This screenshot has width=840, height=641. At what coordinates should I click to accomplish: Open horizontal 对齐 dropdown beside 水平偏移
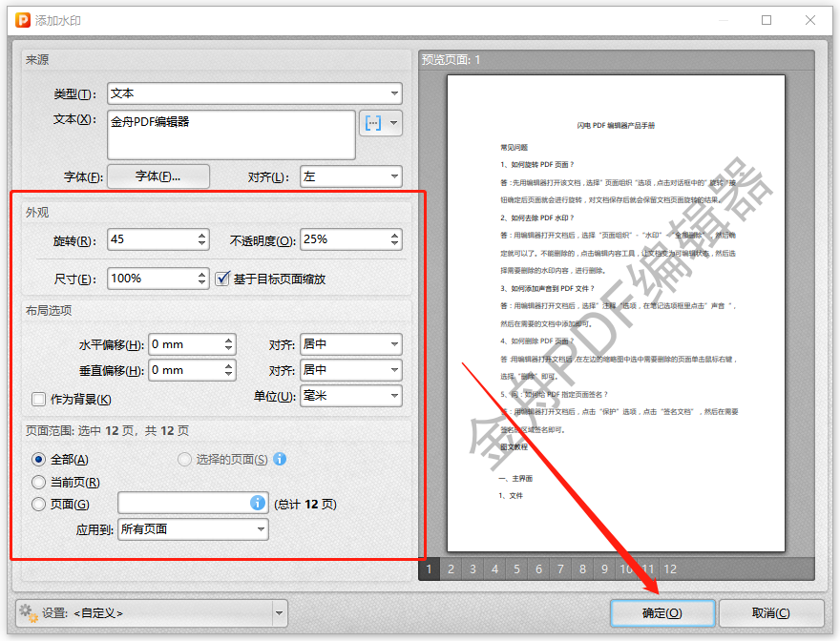[351, 344]
